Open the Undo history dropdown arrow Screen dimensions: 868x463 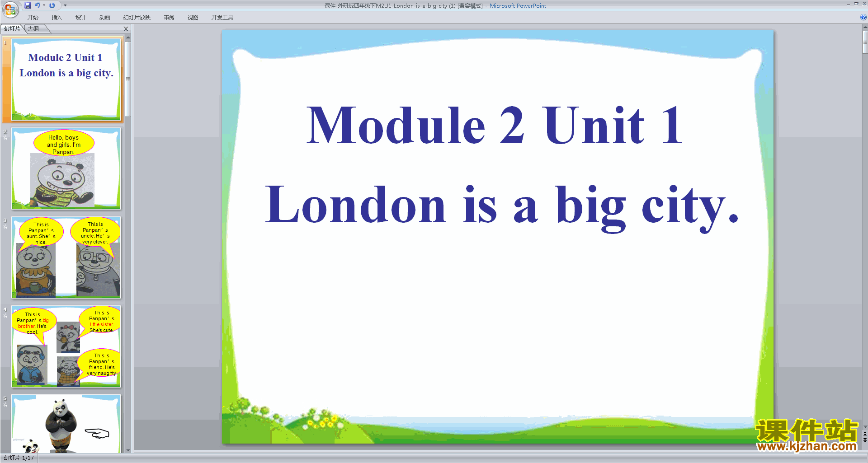coord(44,5)
